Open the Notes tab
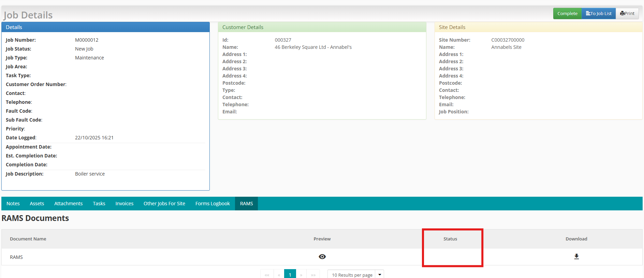 pos(13,204)
